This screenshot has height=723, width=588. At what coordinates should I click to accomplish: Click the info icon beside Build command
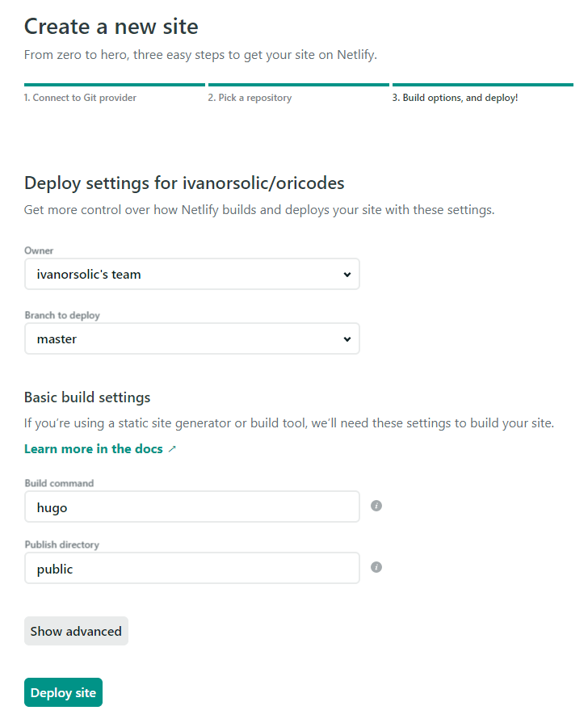point(376,506)
